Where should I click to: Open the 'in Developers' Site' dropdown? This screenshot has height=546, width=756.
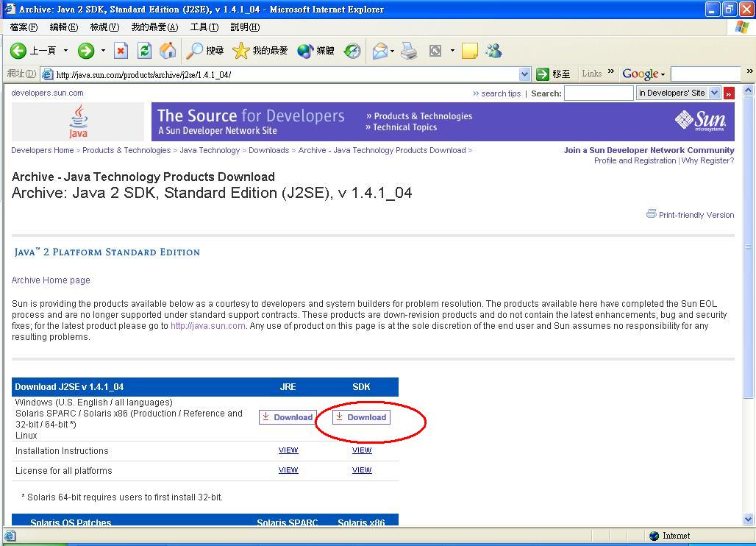tap(715, 93)
